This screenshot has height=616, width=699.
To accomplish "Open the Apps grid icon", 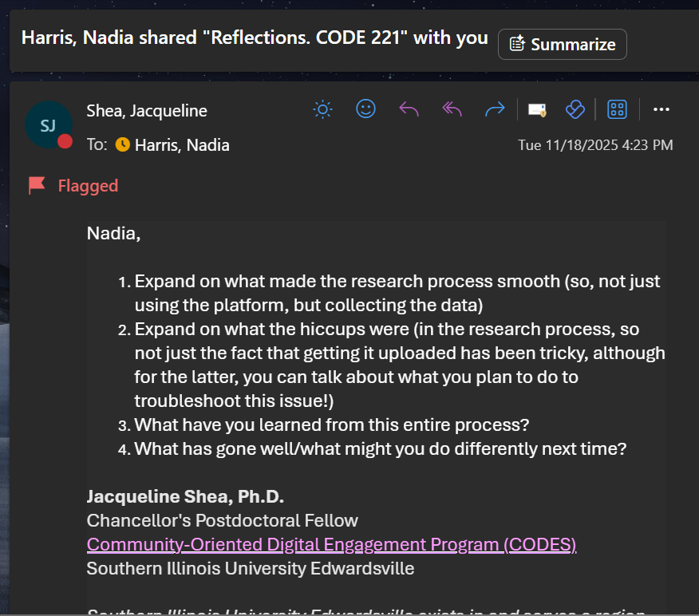I will [x=617, y=109].
